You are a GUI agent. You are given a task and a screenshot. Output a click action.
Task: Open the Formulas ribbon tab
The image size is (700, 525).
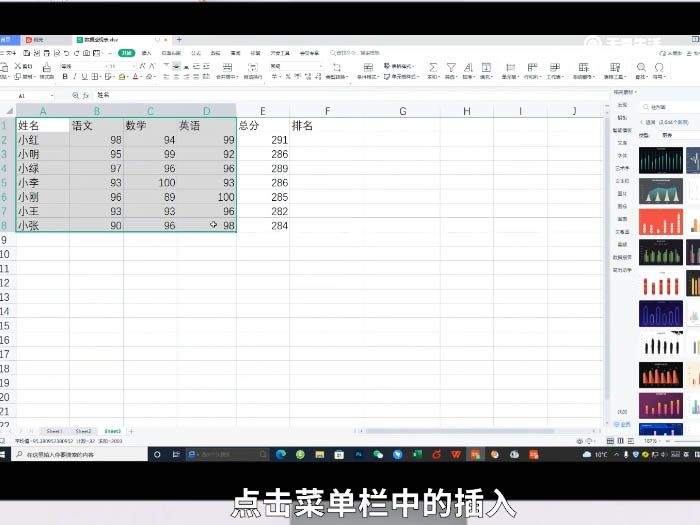pos(196,53)
